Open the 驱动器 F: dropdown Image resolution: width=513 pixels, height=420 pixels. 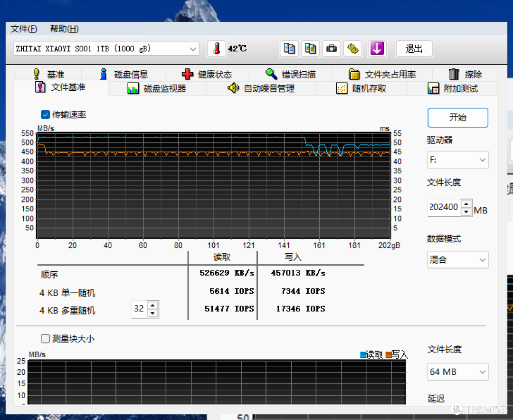[x=458, y=160]
